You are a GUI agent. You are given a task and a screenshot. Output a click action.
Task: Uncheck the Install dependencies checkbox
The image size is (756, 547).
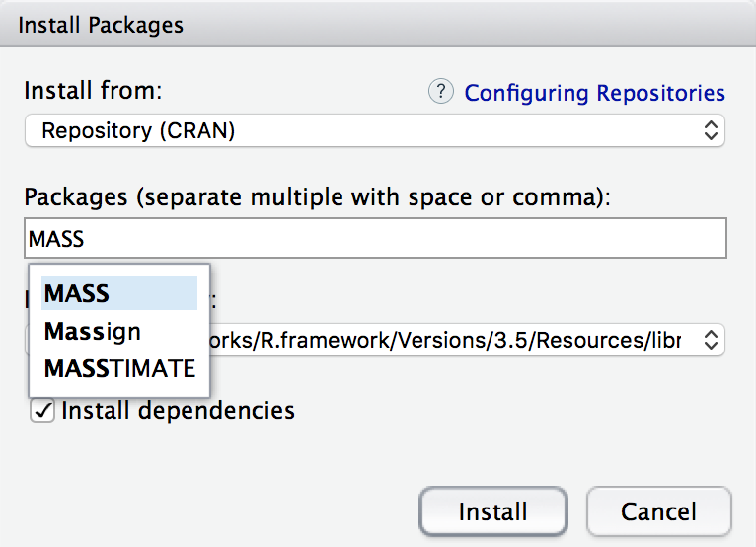(42, 410)
